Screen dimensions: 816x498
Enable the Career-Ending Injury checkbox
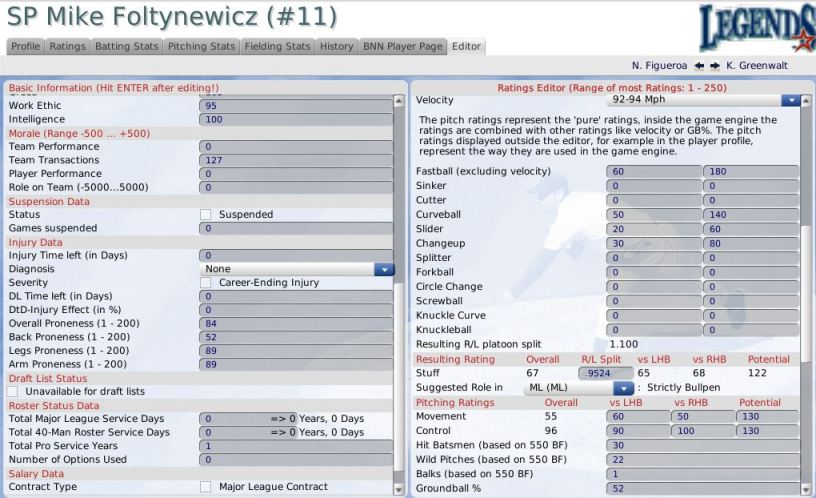click(206, 283)
